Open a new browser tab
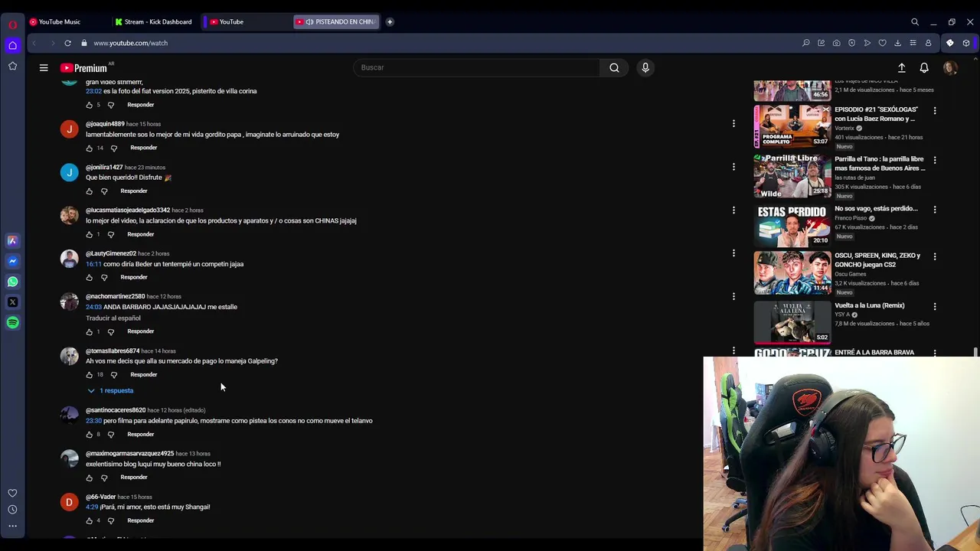The height and width of the screenshot is (551, 980). click(390, 22)
